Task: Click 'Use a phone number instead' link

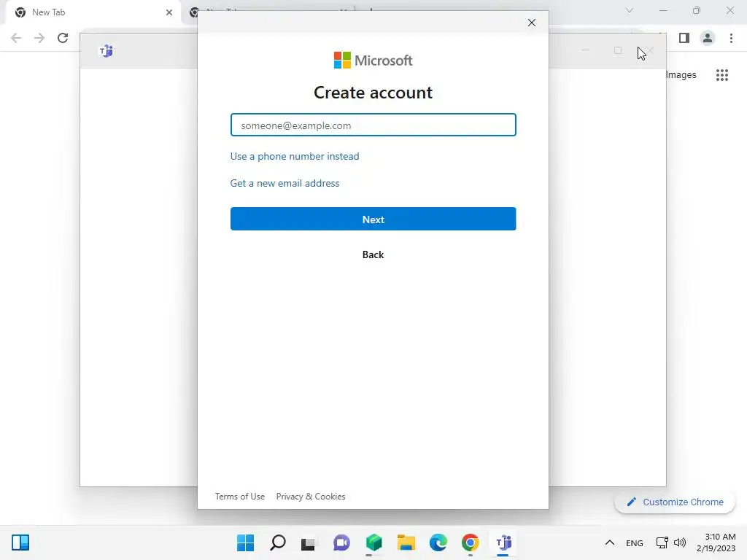Action: coord(295,156)
